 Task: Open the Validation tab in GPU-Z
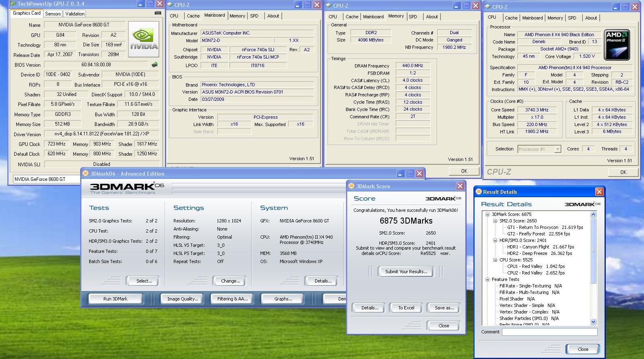coord(75,13)
